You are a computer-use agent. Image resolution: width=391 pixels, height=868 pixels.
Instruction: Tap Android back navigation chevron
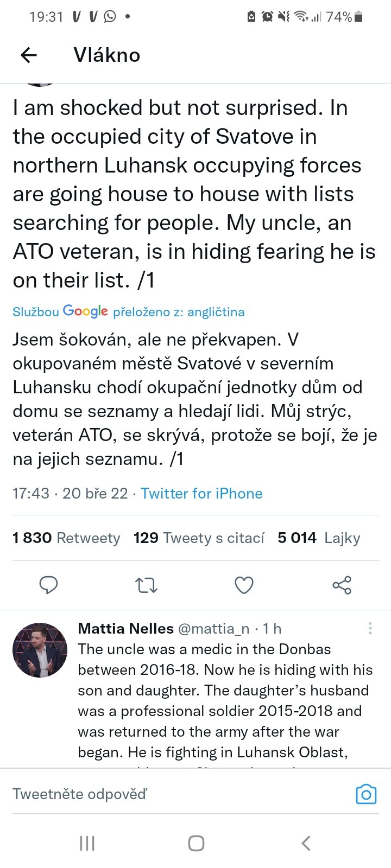[306, 843]
